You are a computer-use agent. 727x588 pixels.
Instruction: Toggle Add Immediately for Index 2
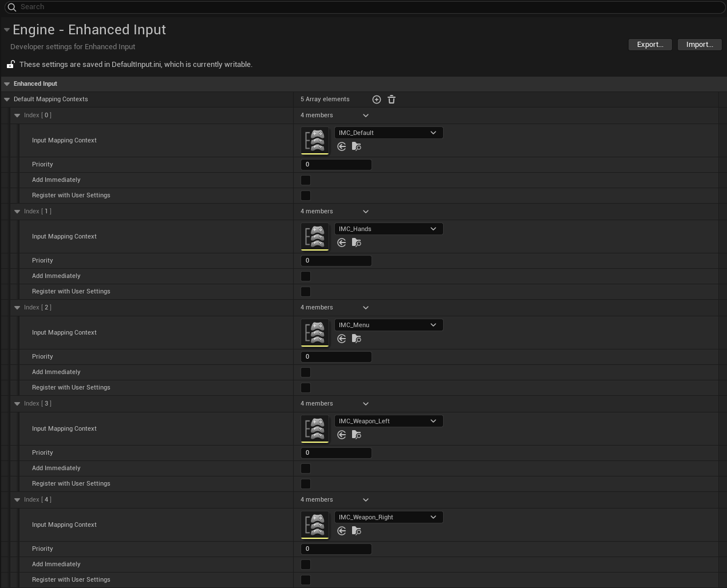click(306, 372)
